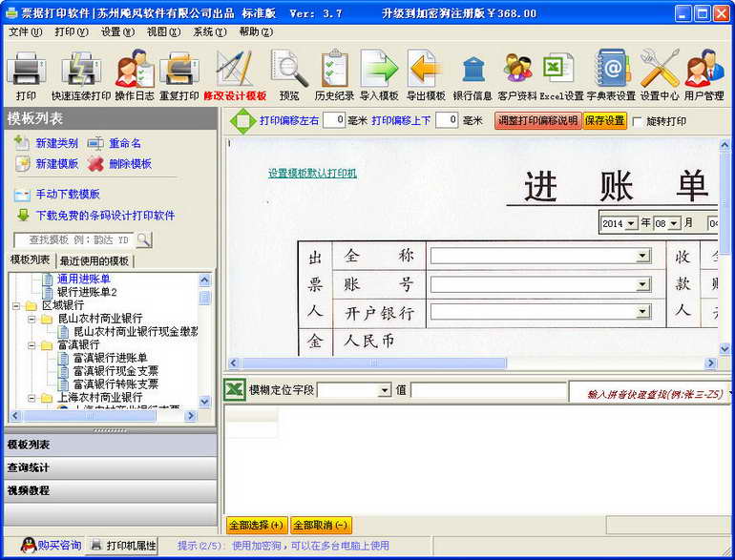Start 快速连续打印 from toolbar
The width and height of the screenshot is (735, 560).
pos(81,70)
